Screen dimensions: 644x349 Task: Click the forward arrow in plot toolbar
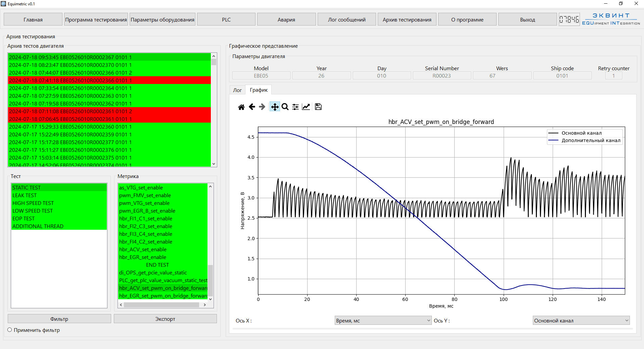(x=262, y=107)
